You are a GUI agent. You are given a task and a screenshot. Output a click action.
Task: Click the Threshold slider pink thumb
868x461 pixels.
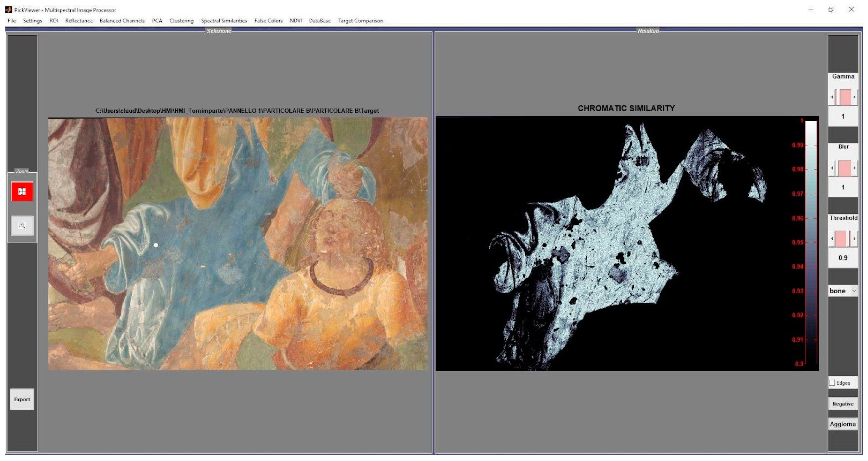(841, 239)
